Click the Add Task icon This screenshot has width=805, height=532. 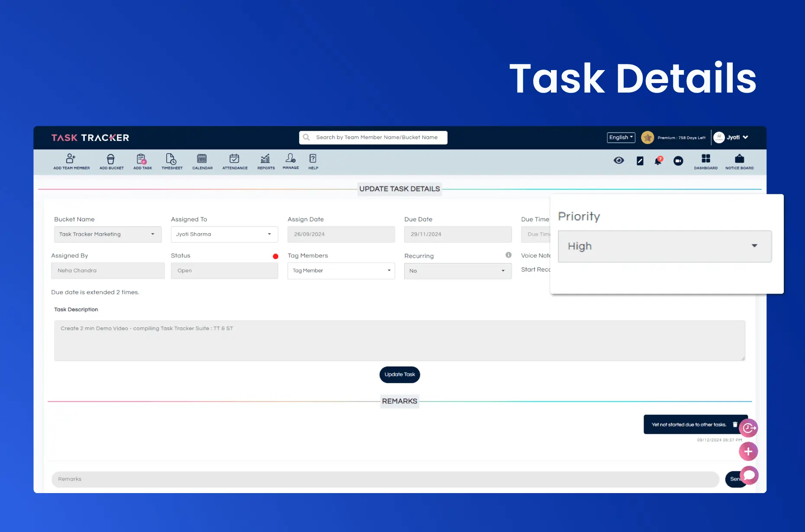click(142, 159)
